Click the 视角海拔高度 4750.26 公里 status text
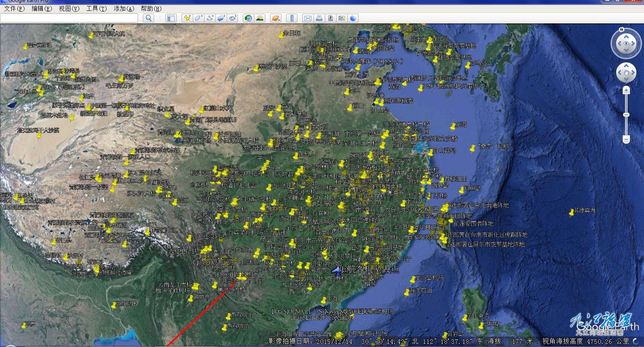Viewport: 644px width, 347px height. point(586,341)
